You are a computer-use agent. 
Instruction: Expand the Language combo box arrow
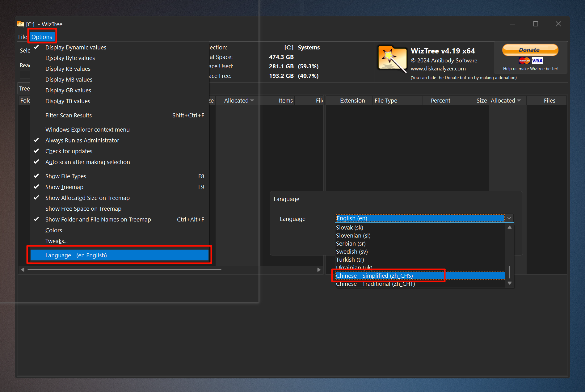(509, 218)
